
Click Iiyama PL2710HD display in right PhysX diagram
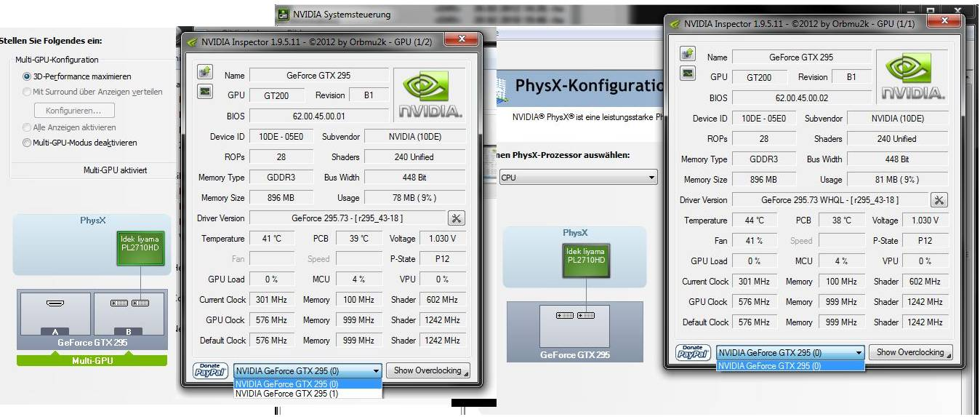pyautogui.click(x=586, y=261)
